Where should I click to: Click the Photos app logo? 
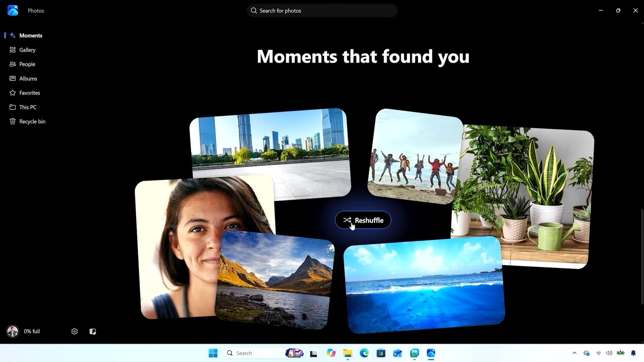pyautogui.click(x=13, y=11)
